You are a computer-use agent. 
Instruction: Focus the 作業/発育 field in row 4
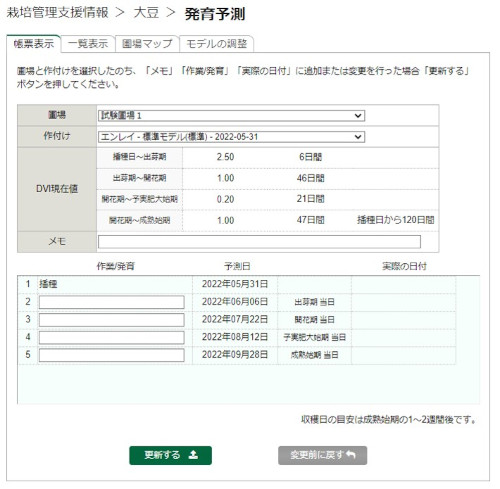[x=112, y=337]
